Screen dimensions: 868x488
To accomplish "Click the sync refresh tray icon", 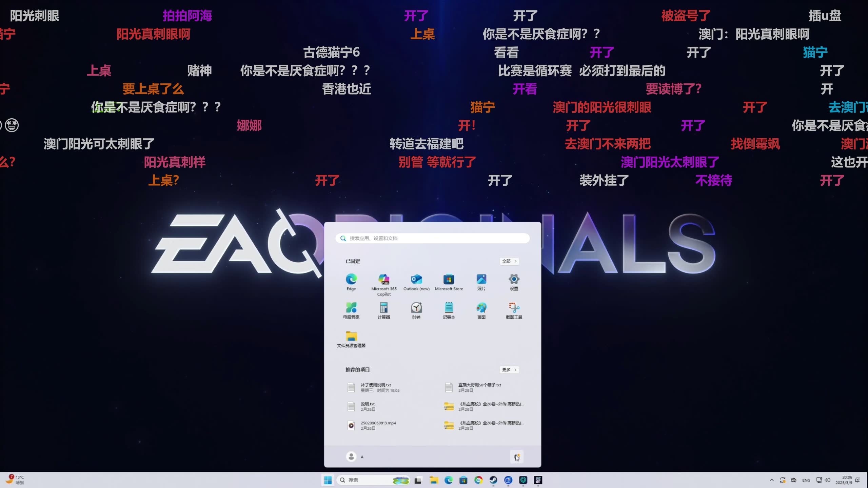I will [783, 480].
